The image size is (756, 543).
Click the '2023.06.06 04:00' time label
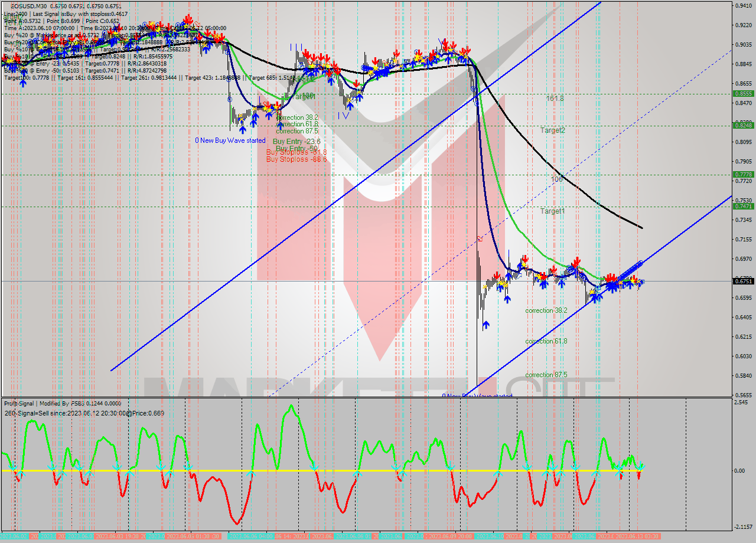250,536
